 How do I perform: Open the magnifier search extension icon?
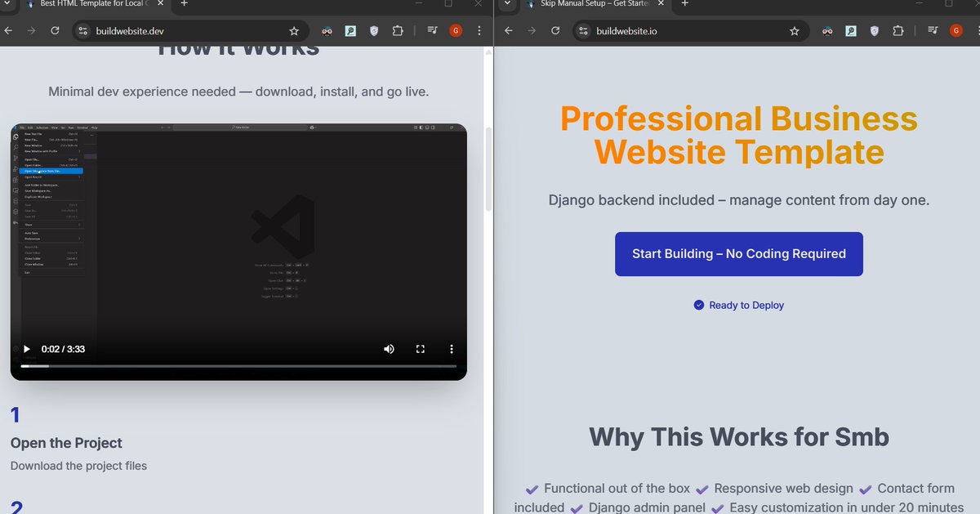click(350, 30)
